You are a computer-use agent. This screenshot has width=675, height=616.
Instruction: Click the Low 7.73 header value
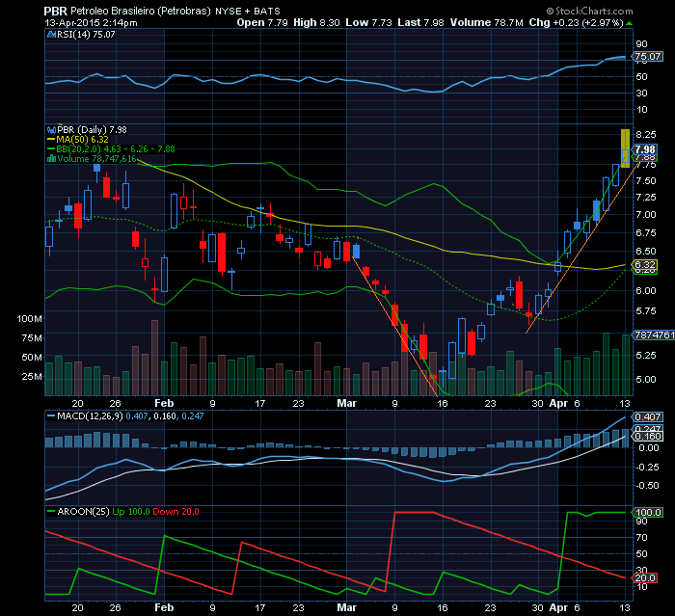[x=368, y=23]
